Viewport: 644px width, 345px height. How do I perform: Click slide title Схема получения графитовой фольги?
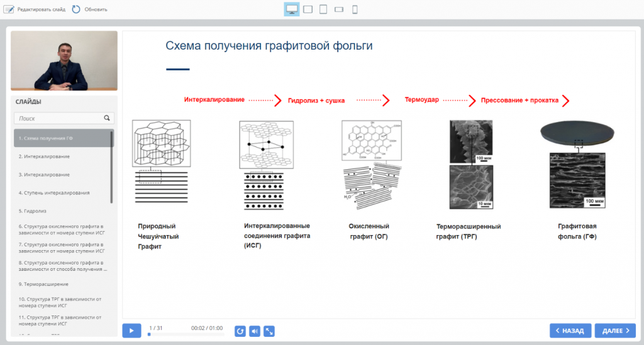click(269, 45)
